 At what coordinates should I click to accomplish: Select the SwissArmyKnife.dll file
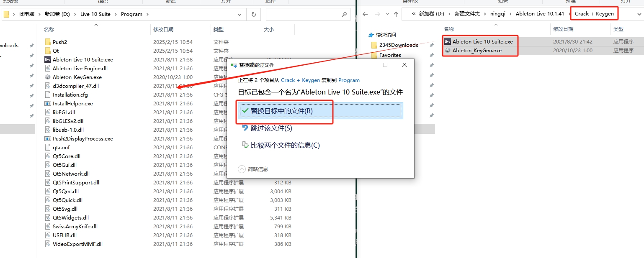pos(75,226)
